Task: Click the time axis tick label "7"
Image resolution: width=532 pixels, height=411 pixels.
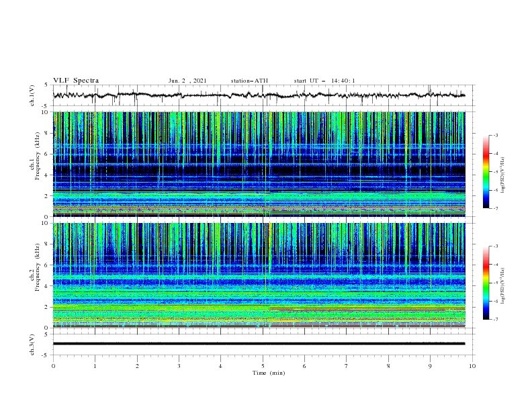Action: pos(347,366)
